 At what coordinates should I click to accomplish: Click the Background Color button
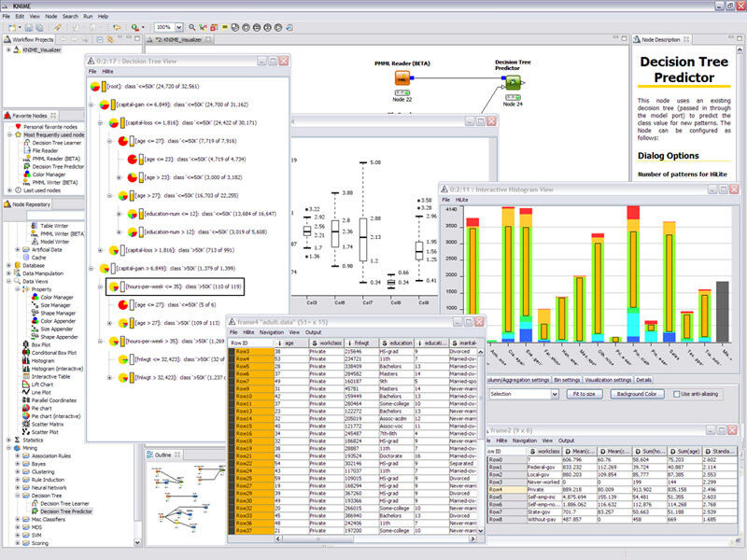pos(637,394)
